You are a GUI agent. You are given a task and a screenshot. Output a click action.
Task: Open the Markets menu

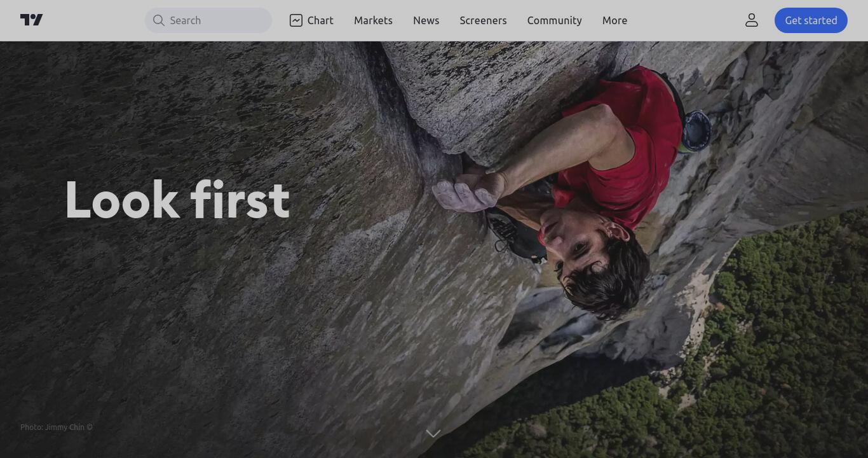coord(373,20)
